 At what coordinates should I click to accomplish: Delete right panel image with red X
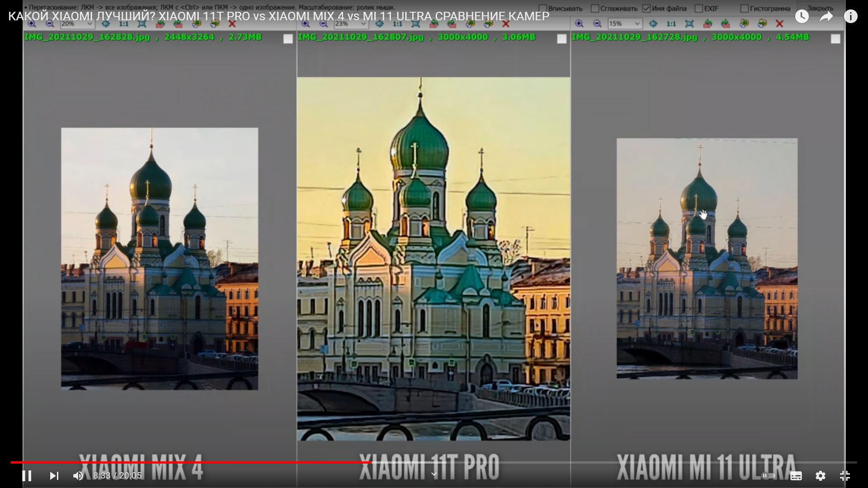pyautogui.click(x=779, y=23)
